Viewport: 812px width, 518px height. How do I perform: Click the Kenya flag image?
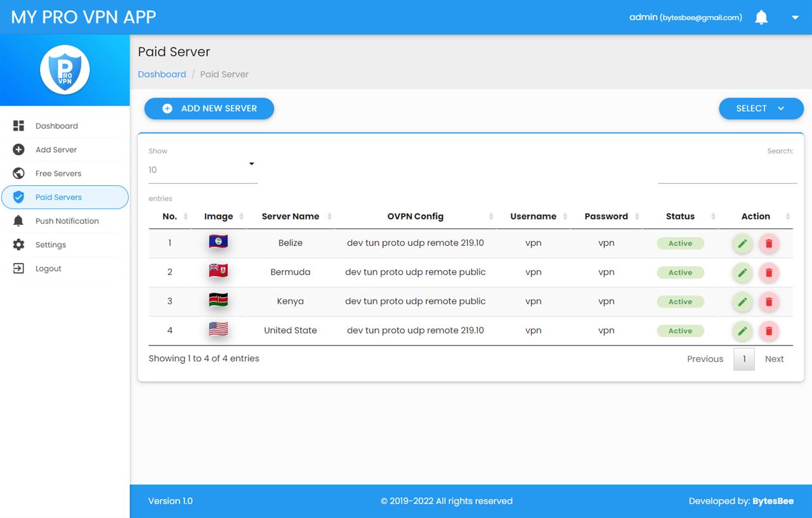pos(218,301)
